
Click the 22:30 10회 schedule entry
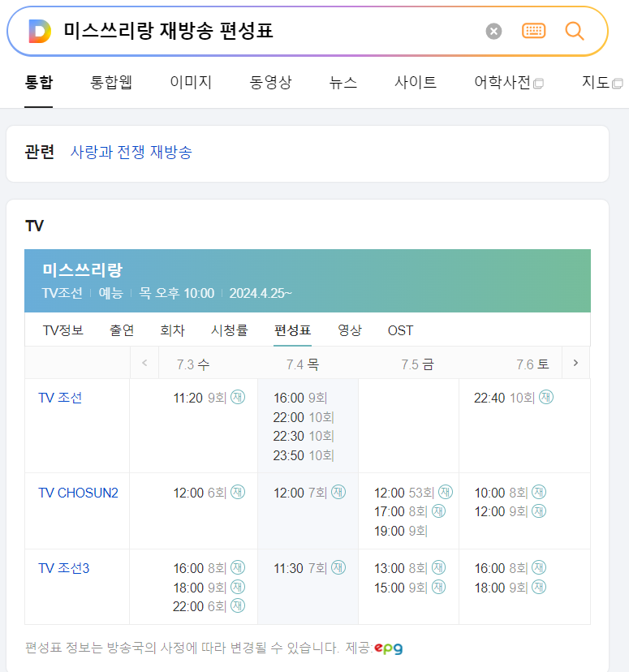[x=304, y=437]
